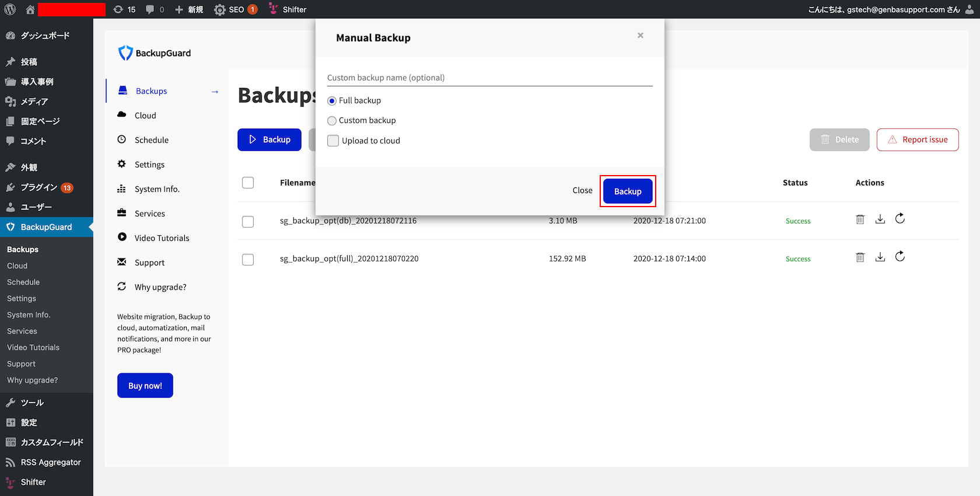Click the WordPress logo icon

tap(10, 9)
